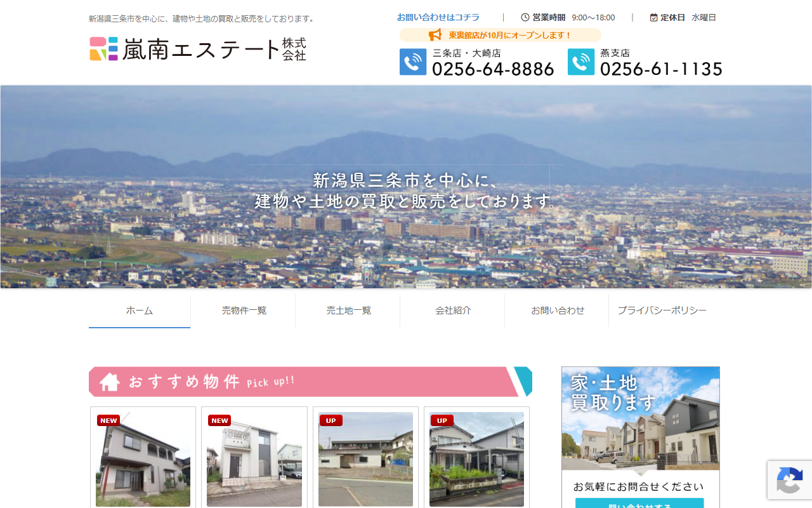Click the reCAPTCHA badge icon
812x508 pixels.
(789, 480)
